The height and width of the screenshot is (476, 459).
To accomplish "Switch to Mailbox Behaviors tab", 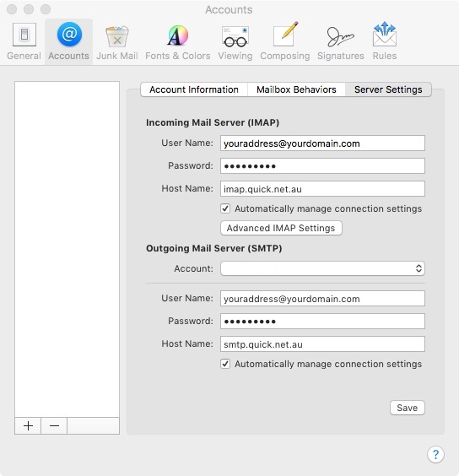I will point(296,89).
